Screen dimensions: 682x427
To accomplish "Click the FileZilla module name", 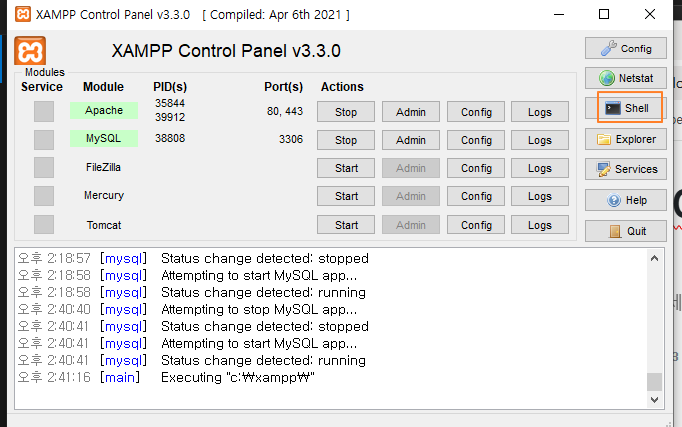I will pyautogui.click(x=104, y=167).
